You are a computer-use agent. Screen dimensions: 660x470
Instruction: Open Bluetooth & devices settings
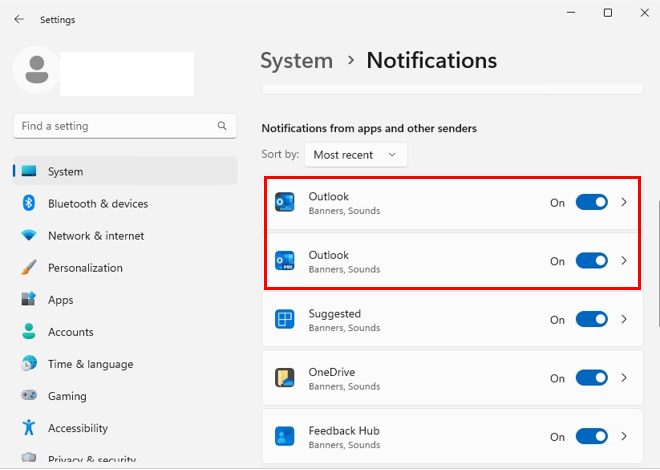click(125, 204)
